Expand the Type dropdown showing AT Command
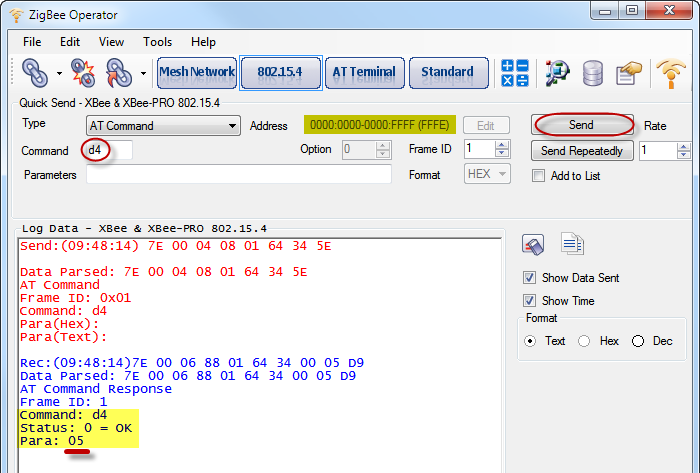The height and width of the screenshot is (473, 700). click(163, 126)
